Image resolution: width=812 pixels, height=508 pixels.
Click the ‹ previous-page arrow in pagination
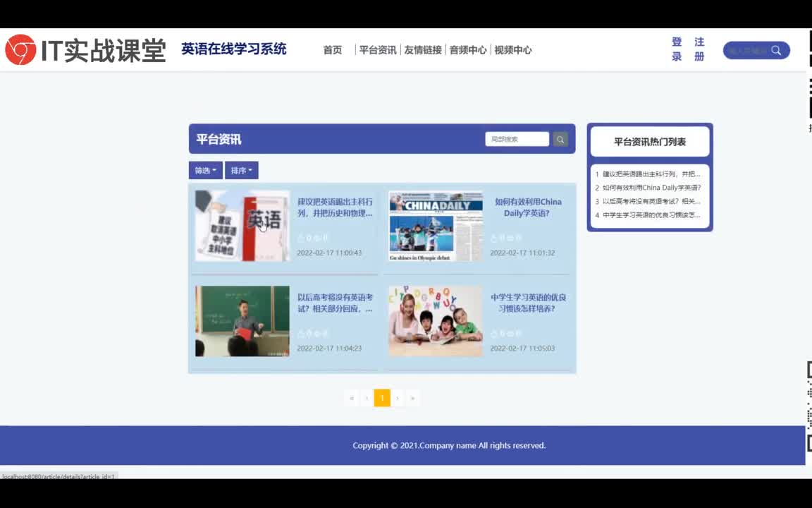pos(367,398)
